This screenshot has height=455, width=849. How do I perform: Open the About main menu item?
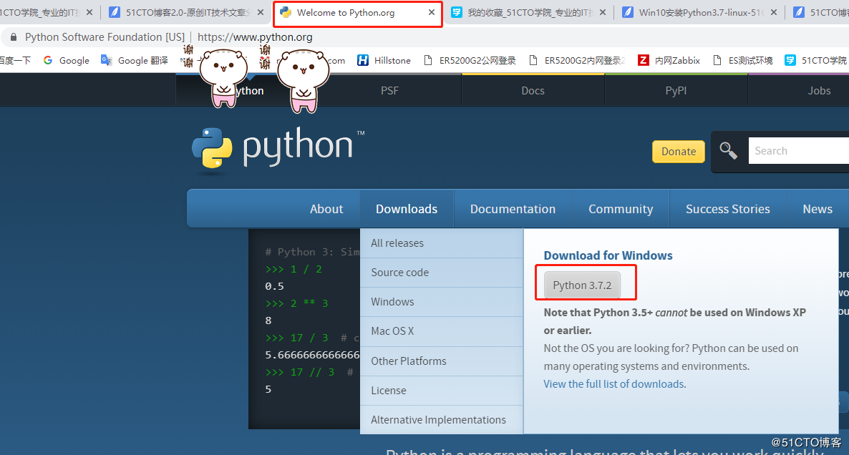pyautogui.click(x=326, y=209)
